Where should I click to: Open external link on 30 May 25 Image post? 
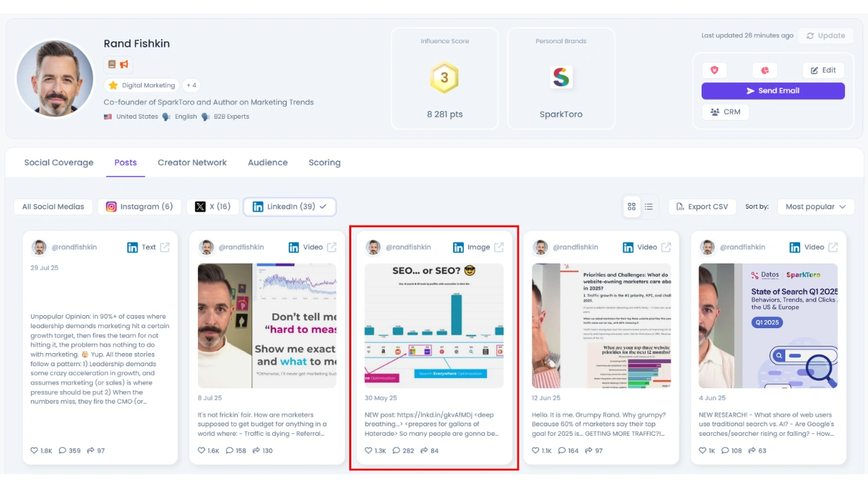[x=499, y=247]
